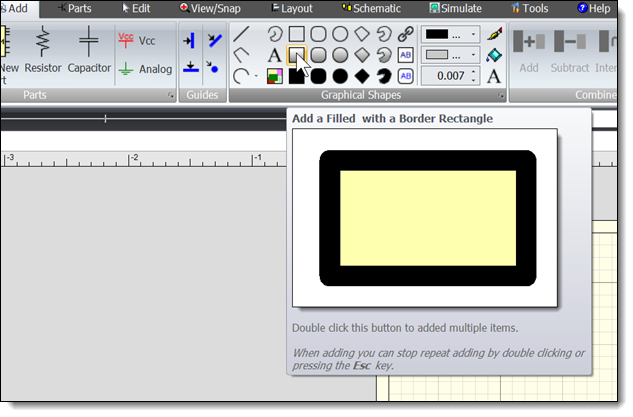The height and width of the screenshot is (417, 633).
Task: Add a rounded AB text box
Action: pyautogui.click(x=406, y=76)
